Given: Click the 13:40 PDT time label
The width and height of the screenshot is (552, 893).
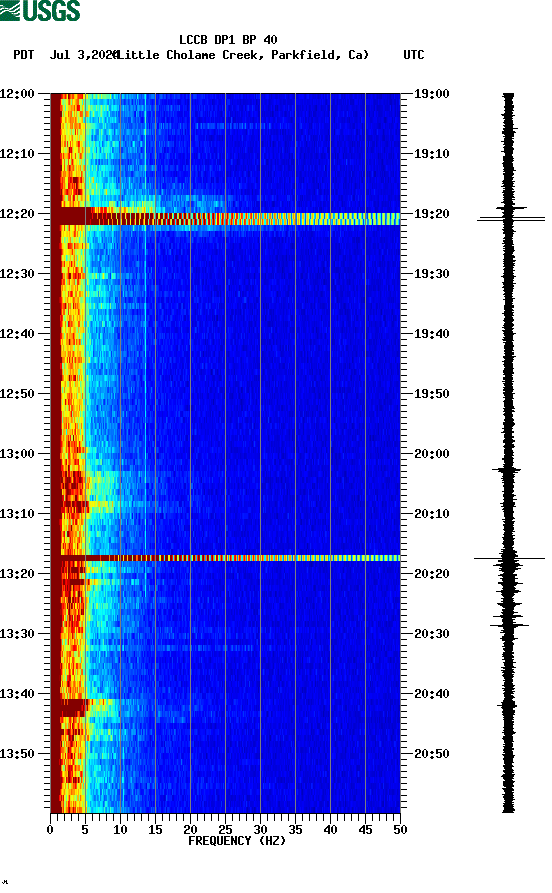Looking at the screenshot, I should point(17,694).
